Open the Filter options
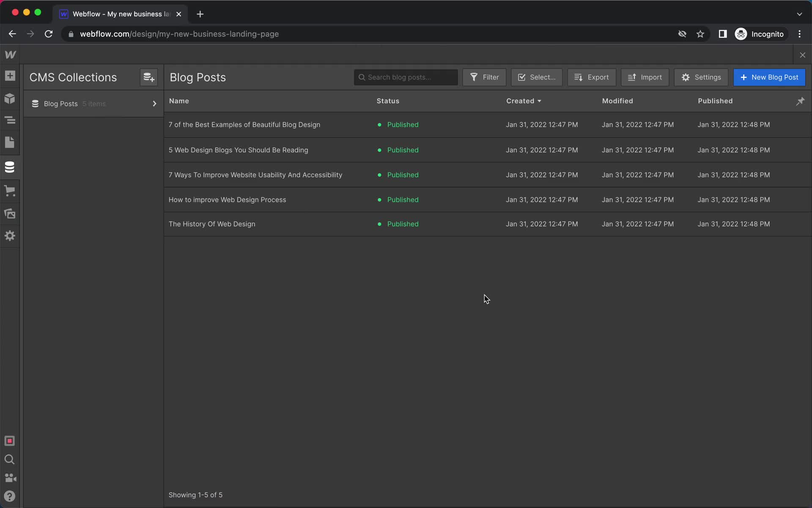 (x=484, y=77)
